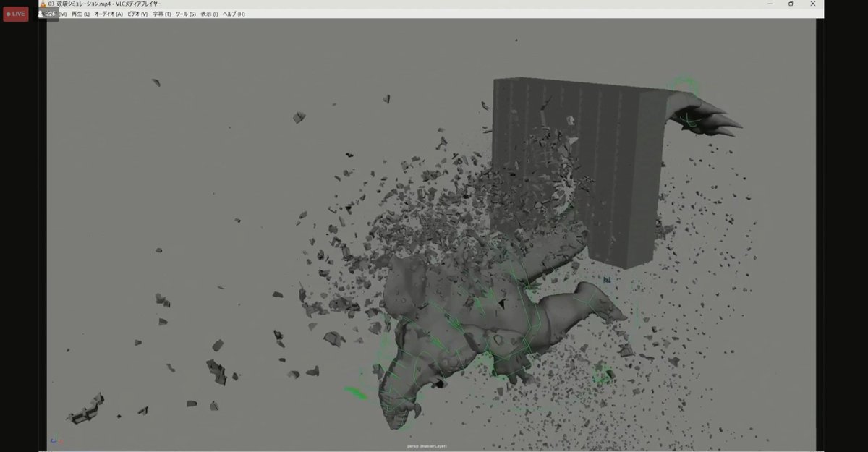Open the 再生 (L) menu
The width and height of the screenshot is (868, 452).
click(80, 14)
